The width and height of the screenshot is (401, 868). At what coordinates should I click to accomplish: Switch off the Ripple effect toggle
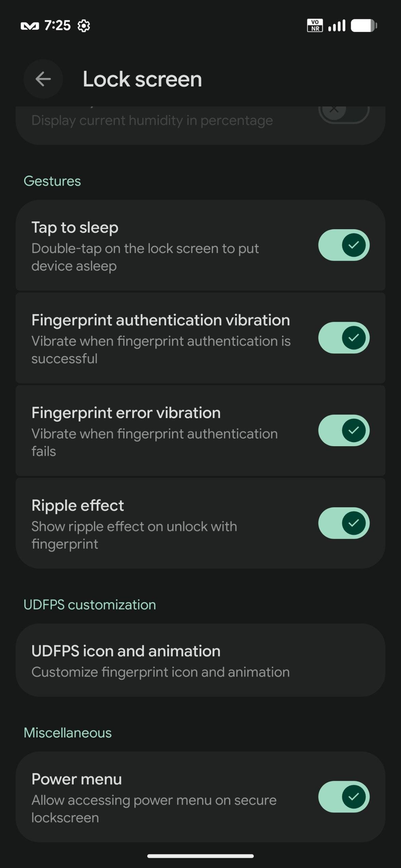tap(344, 523)
